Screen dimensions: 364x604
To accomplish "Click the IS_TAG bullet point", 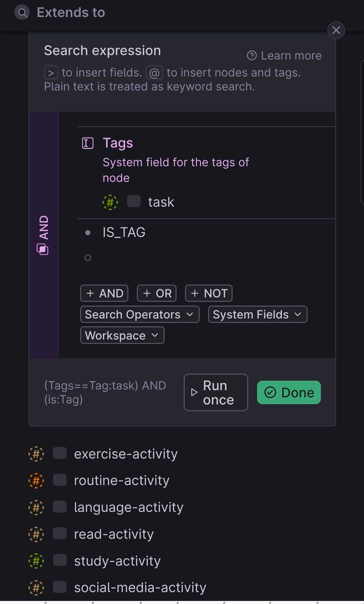I will (x=87, y=232).
